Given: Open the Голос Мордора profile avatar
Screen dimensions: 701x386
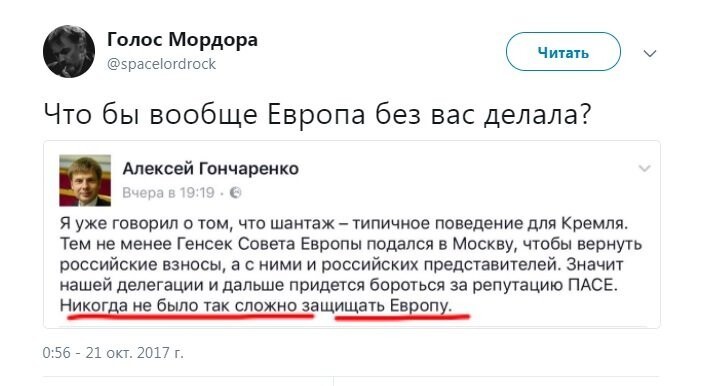Looking at the screenshot, I should coord(69,51).
